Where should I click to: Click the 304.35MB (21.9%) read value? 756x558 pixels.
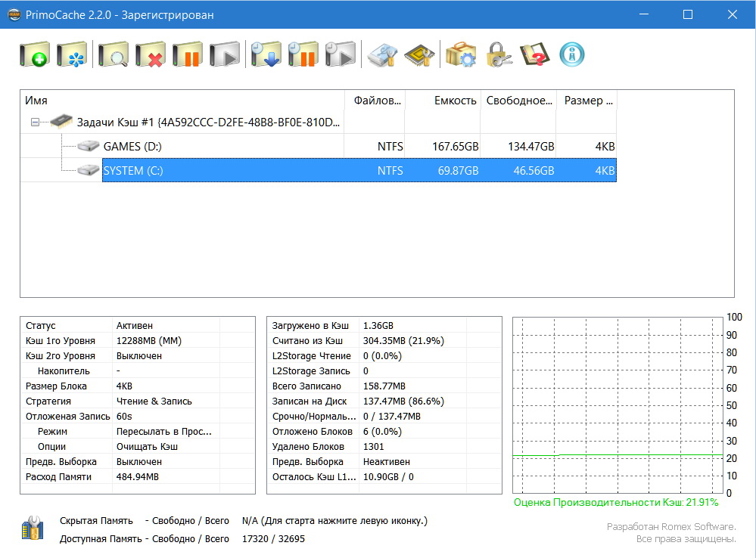403,341
